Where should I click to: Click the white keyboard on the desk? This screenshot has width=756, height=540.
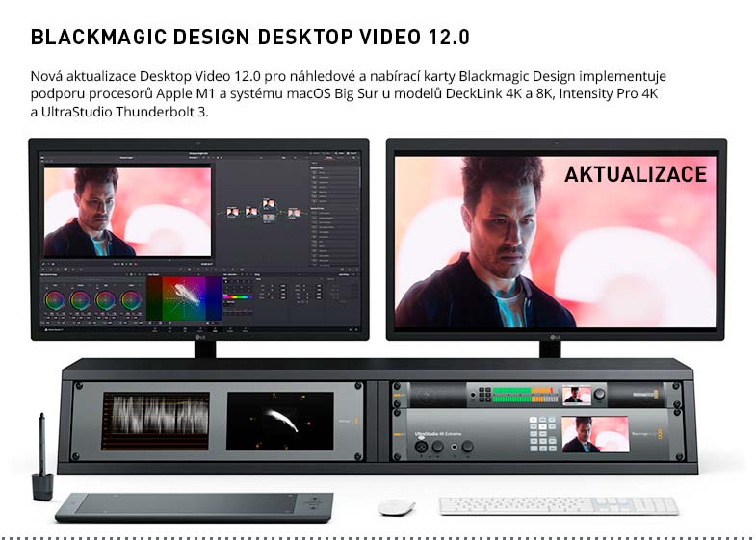point(560,506)
